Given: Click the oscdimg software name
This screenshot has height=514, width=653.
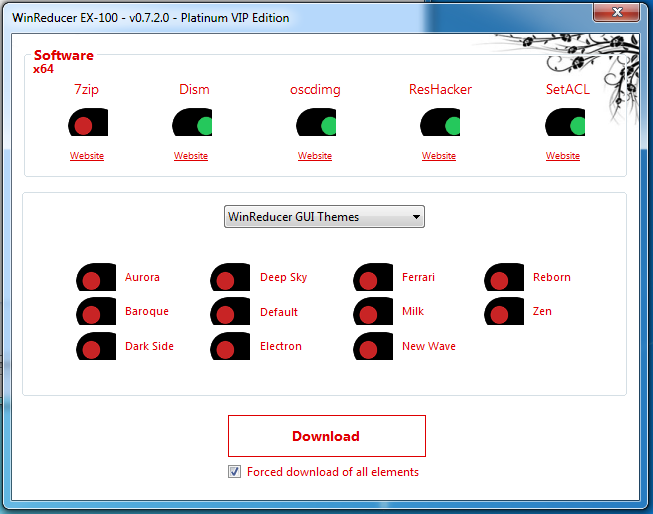Looking at the screenshot, I should [x=315, y=90].
